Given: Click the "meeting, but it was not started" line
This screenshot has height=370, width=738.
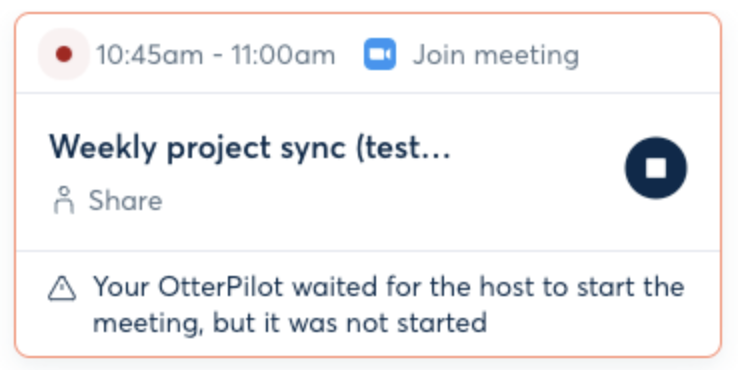Looking at the screenshot, I should (289, 323).
